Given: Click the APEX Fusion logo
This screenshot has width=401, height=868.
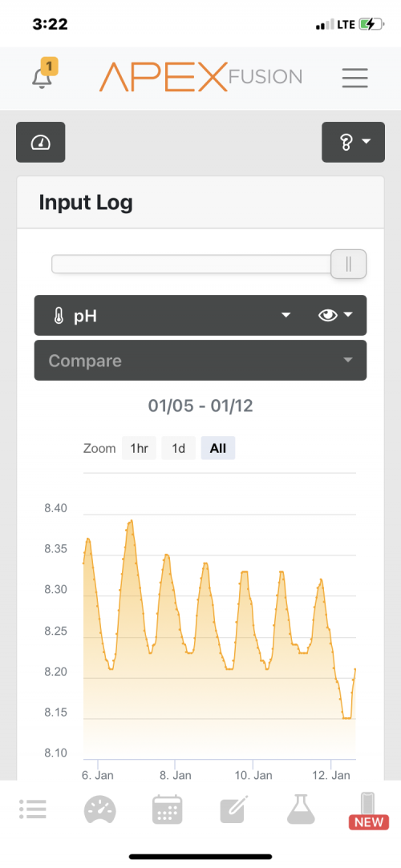Looking at the screenshot, I should point(201,78).
